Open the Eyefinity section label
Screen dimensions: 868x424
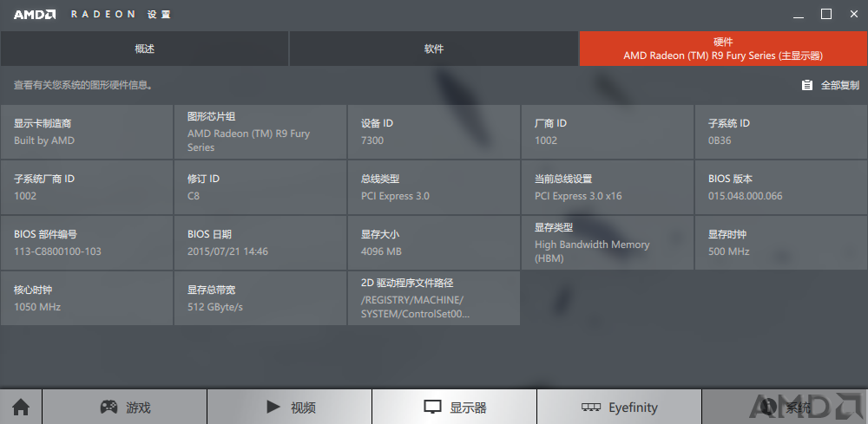click(633, 408)
